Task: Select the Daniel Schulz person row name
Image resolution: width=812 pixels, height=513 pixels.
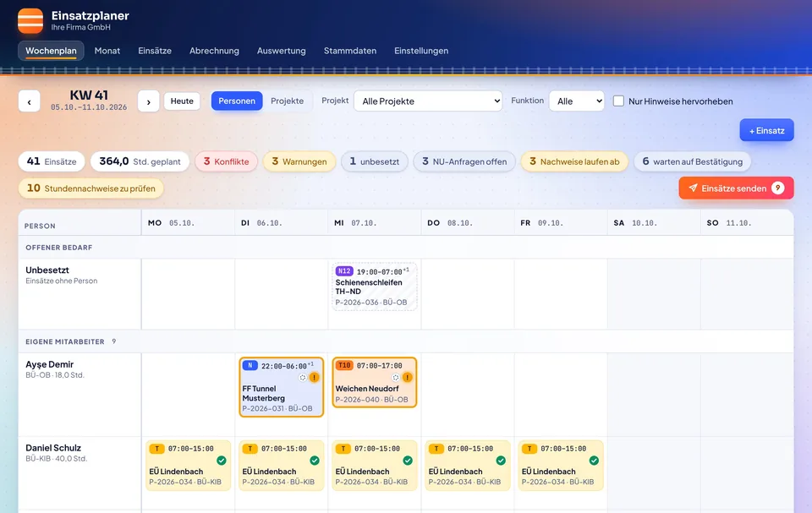Action: pyautogui.click(x=53, y=448)
